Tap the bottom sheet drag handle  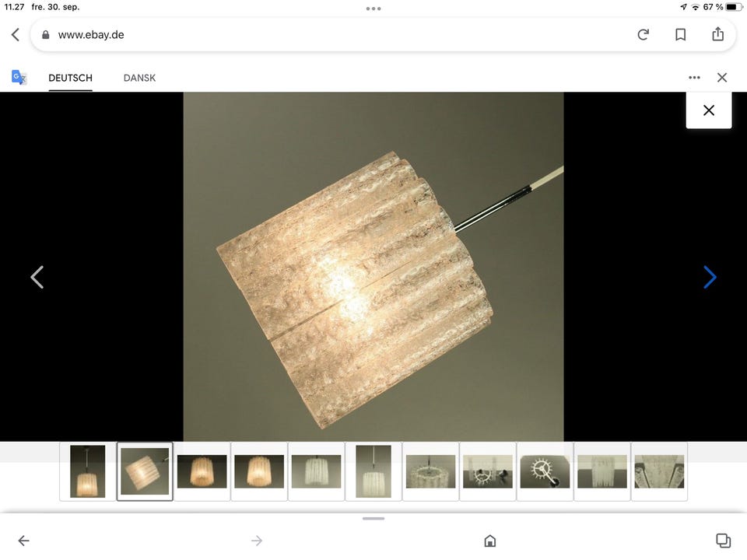click(373, 519)
